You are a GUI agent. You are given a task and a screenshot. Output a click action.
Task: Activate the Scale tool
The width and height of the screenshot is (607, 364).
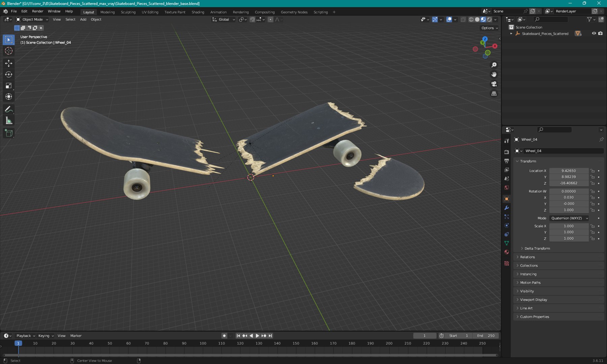point(9,86)
